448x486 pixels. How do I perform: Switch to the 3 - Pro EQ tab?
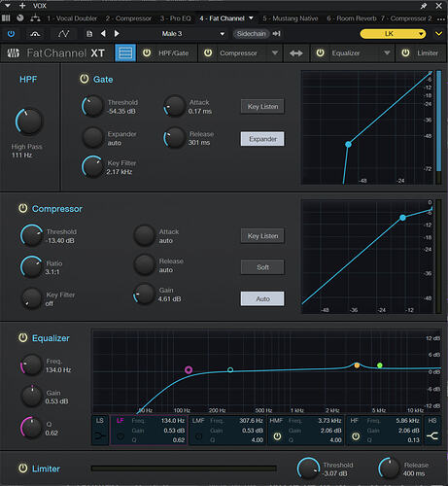pyautogui.click(x=175, y=18)
